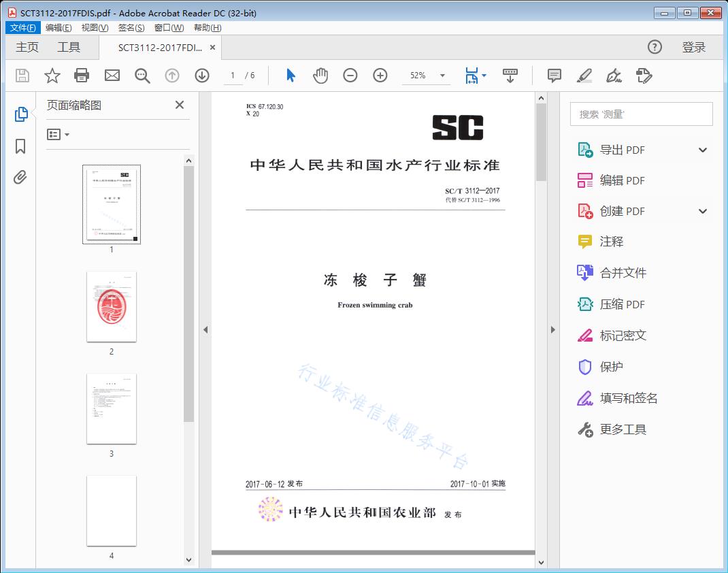
Task: Choose the arrow selection tool
Action: 291,76
